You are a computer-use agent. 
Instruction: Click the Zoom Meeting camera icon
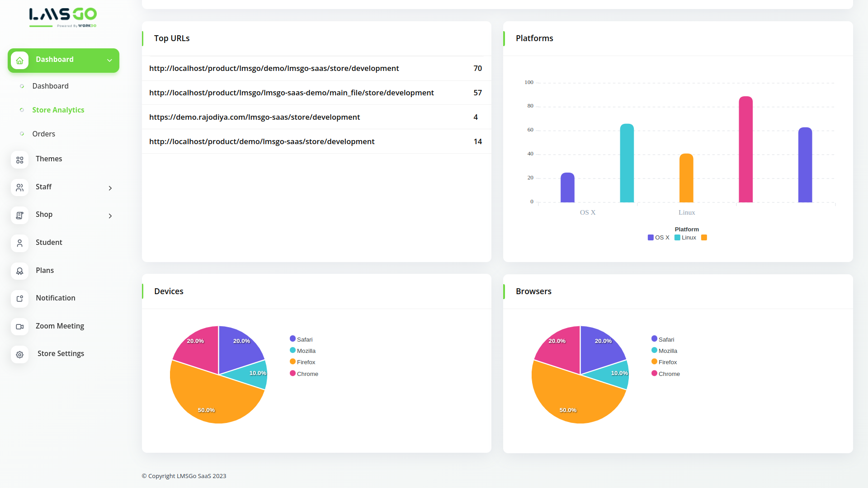tap(19, 327)
